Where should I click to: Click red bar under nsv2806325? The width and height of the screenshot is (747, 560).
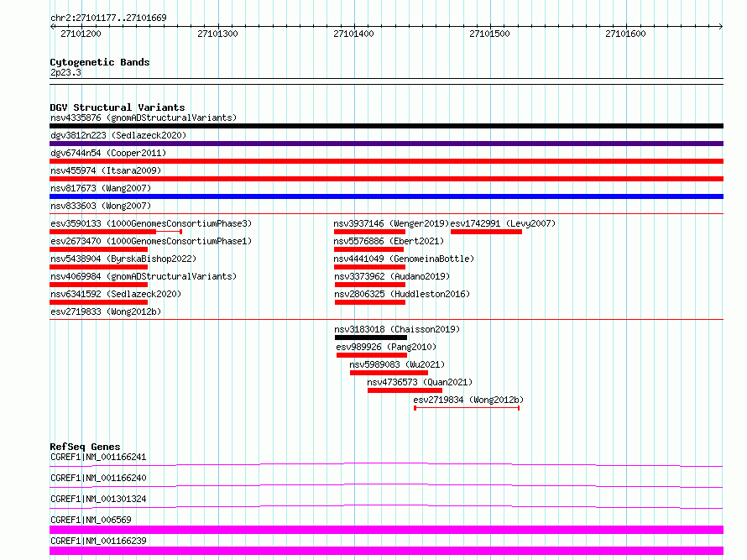(x=370, y=302)
